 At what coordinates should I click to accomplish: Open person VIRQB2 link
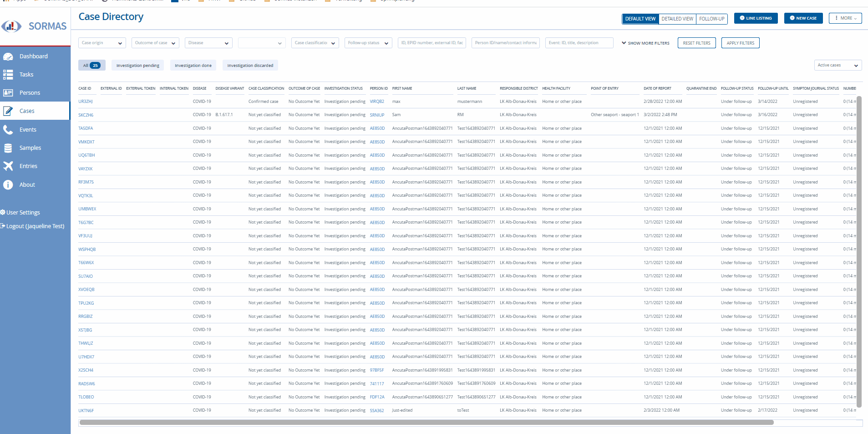pyautogui.click(x=377, y=102)
